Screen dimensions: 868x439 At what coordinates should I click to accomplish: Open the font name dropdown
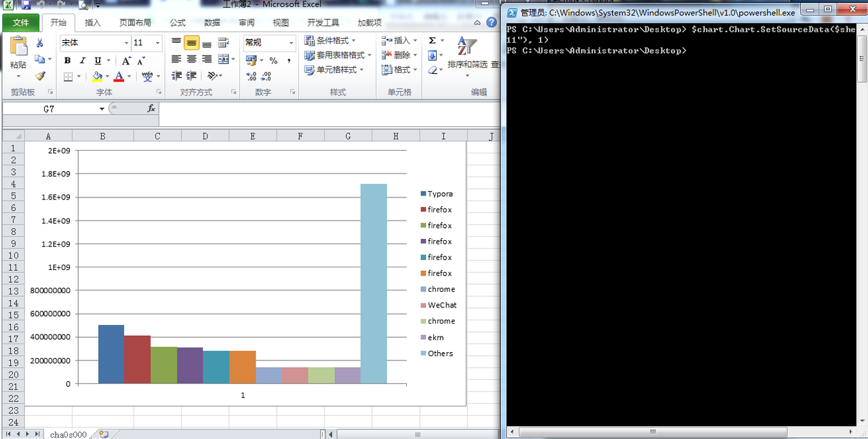click(127, 43)
